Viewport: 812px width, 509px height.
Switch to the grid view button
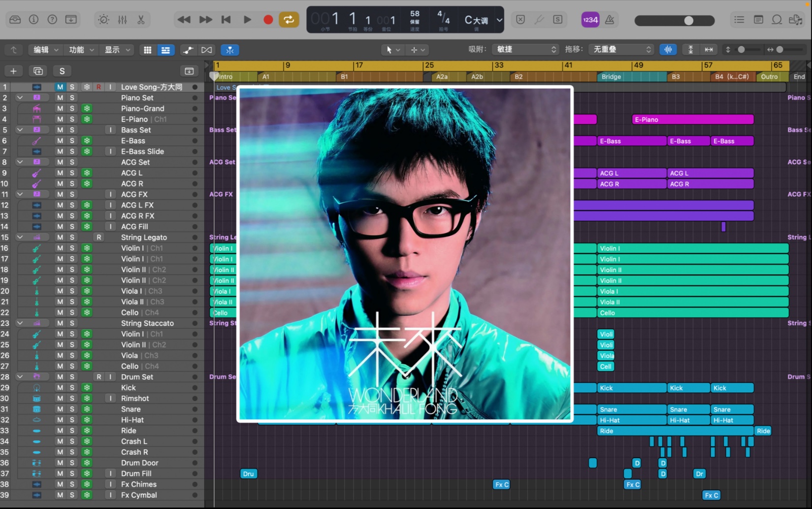147,50
